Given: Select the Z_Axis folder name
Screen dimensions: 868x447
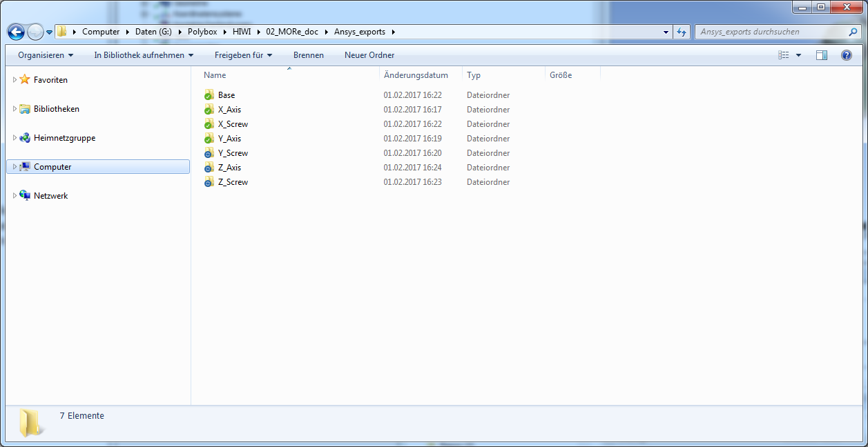Looking at the screenshot, I should [229, 168].
